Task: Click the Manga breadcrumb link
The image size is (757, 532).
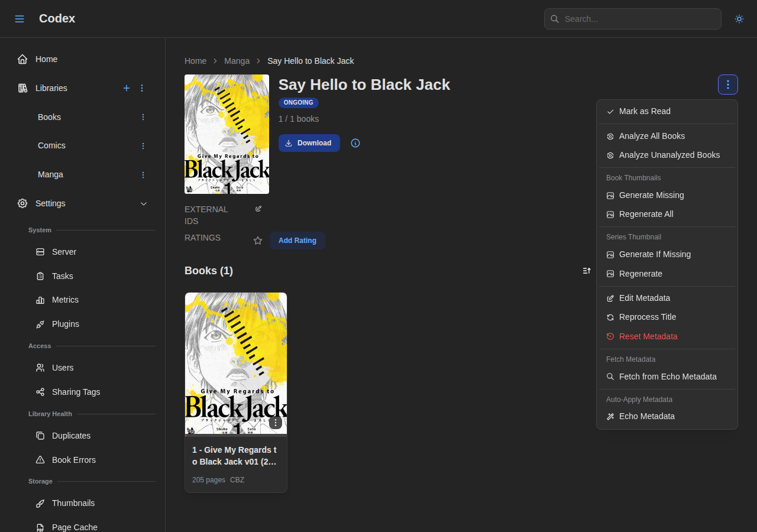Action: coord(237,61)
